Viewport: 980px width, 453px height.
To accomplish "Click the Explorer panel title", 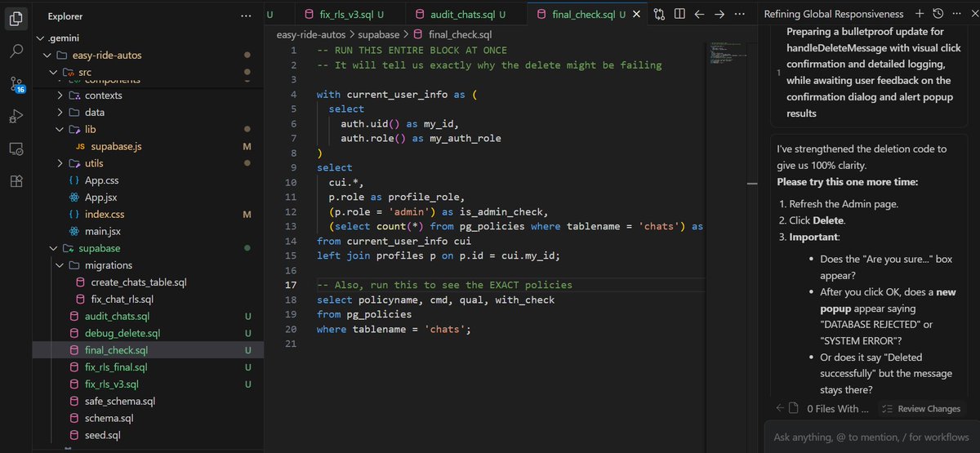I will click(x=65, y=16).
